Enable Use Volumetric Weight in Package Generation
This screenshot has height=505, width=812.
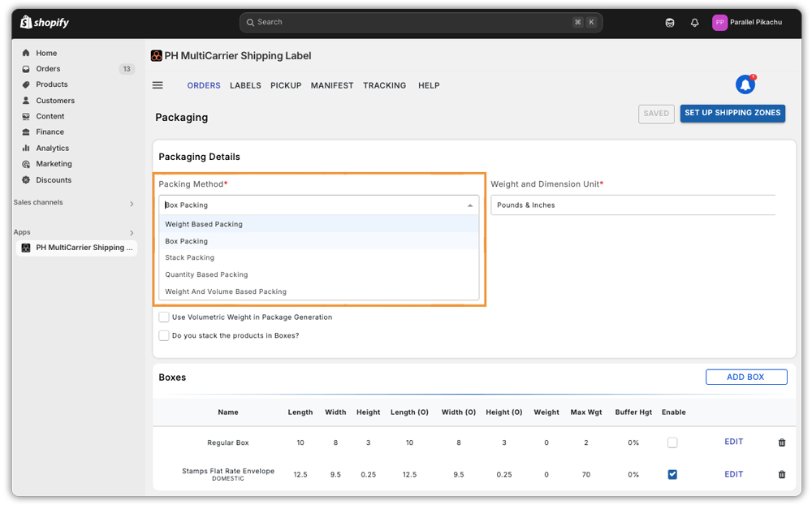[164, 317]
